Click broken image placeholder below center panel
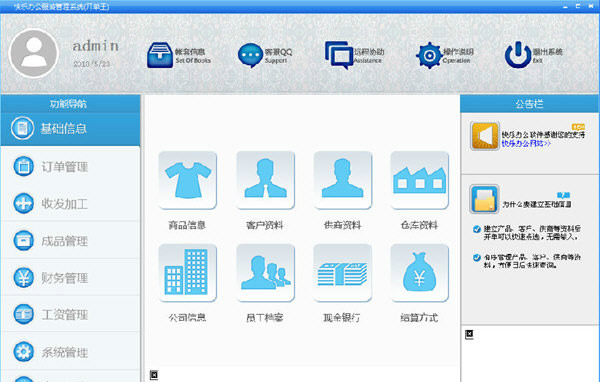 coord(154,375)
